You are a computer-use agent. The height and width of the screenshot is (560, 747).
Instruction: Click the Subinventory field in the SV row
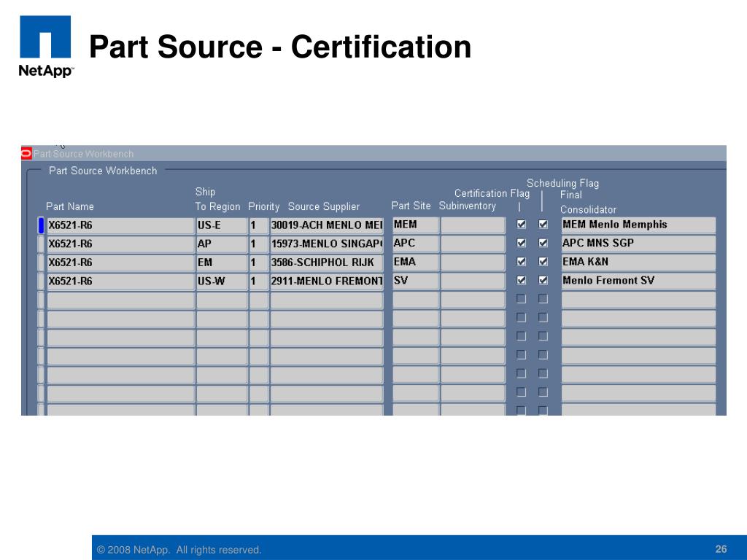(473, 281)
